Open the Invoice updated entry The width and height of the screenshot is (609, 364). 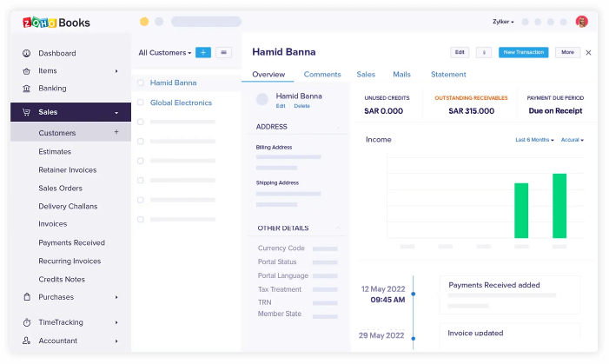(x=510, y=336)
